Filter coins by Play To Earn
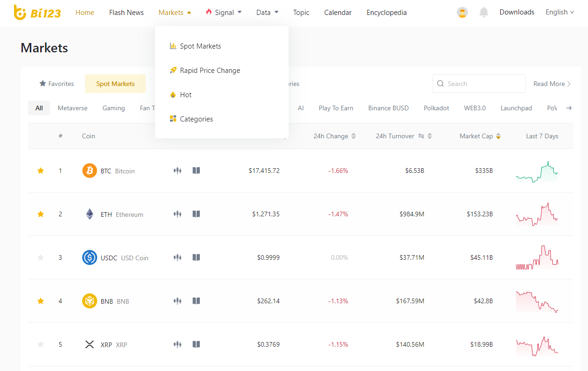Viewport: 588px width, 371px height. point(336,108)
